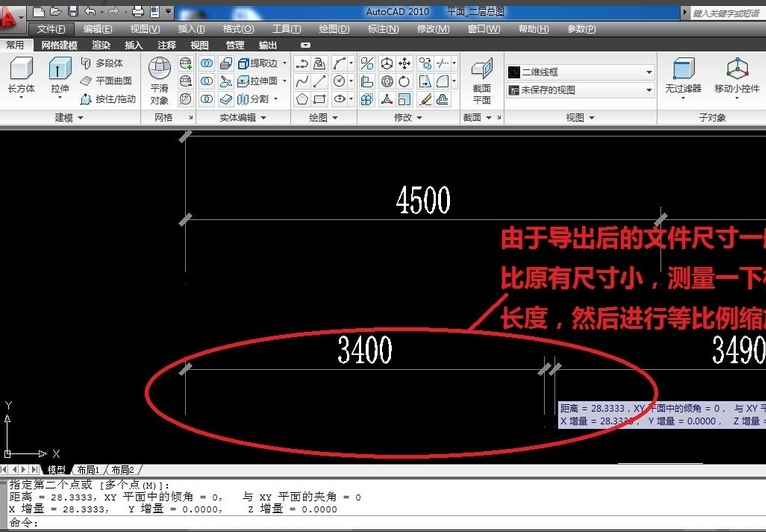Switch to the 常用 ribbon tab
The image size is (766, 532).
point(15,45)
